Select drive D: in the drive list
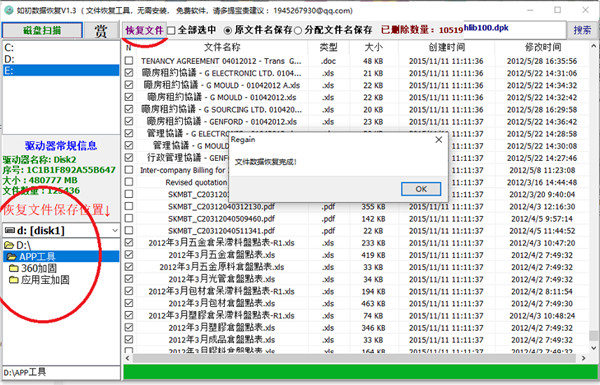Image resolution: width=600 pixels, height=385 pixels. (61, 59)
